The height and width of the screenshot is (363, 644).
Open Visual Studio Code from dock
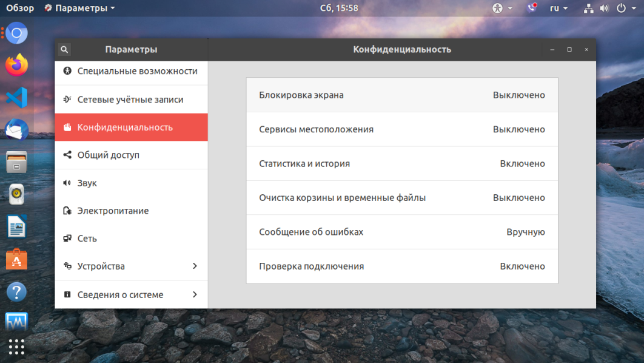[16, 98]
